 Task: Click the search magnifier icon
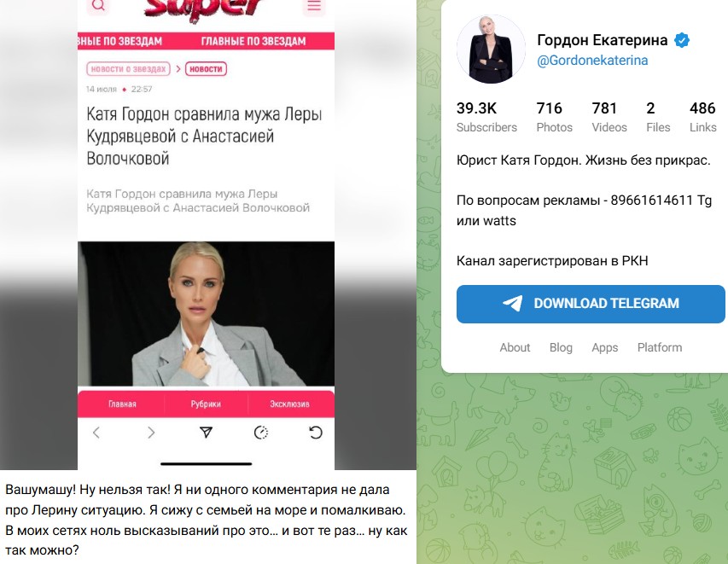[98, 5]
